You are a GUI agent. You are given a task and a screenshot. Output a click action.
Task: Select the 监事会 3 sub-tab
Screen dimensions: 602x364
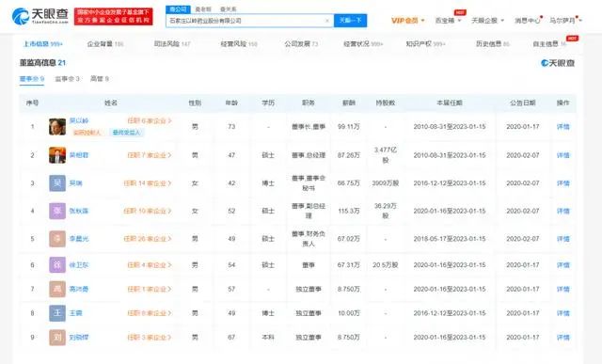[67, 79]
